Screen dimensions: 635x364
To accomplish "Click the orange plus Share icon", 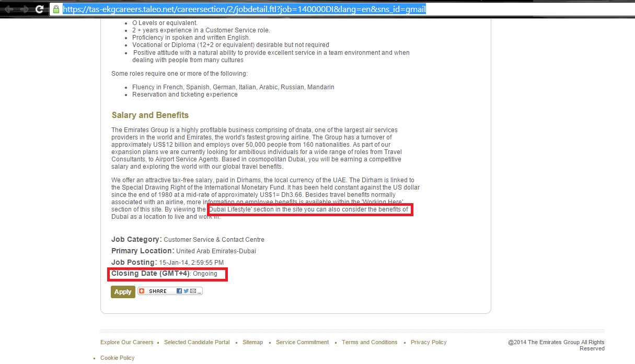I will coord(142,291).
